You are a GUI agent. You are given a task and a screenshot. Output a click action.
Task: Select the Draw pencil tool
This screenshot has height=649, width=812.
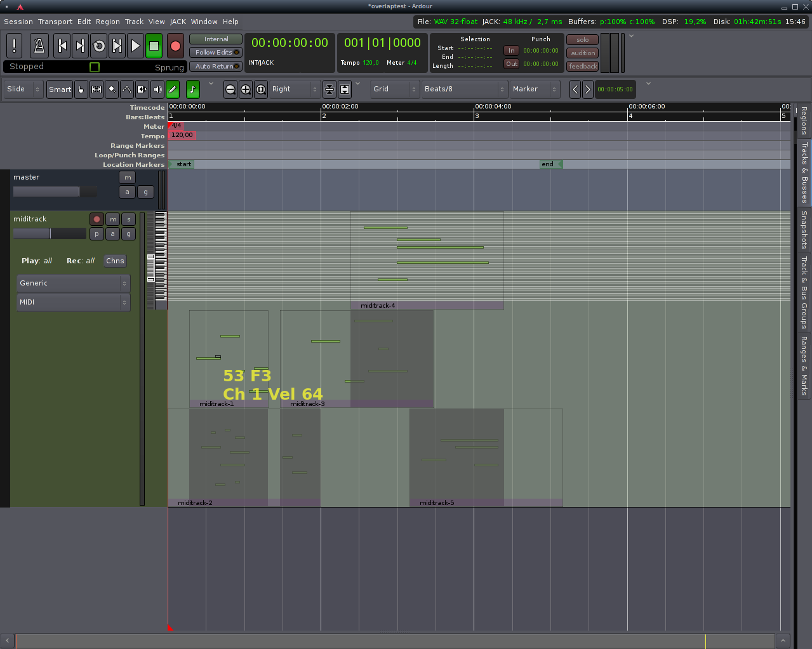[172, 89]
